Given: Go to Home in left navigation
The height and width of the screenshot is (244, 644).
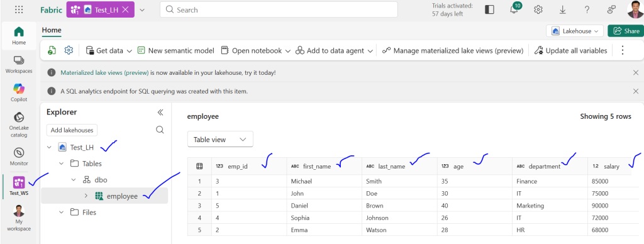Looking at the screenshot, I should pos(19,36).
